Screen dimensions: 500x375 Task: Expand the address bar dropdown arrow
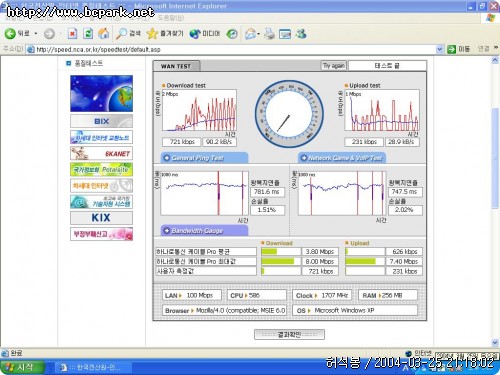pos(440,49)
